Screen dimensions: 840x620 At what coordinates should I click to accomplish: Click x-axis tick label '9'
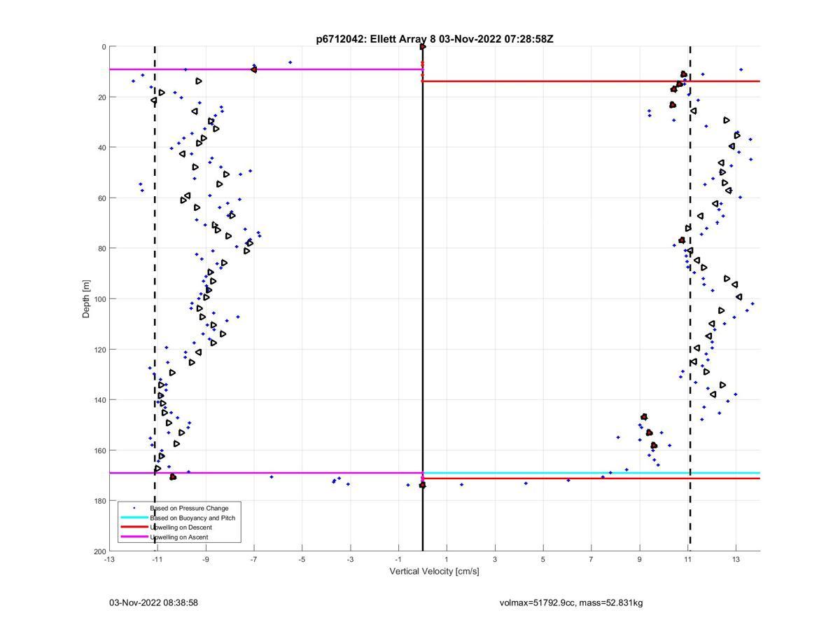(640, 560)
